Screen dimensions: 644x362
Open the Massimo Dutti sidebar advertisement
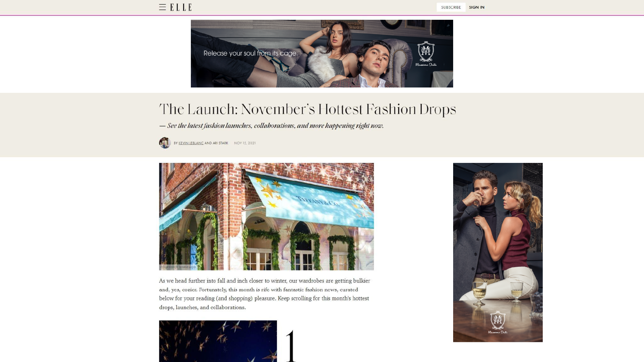(498, 252)
